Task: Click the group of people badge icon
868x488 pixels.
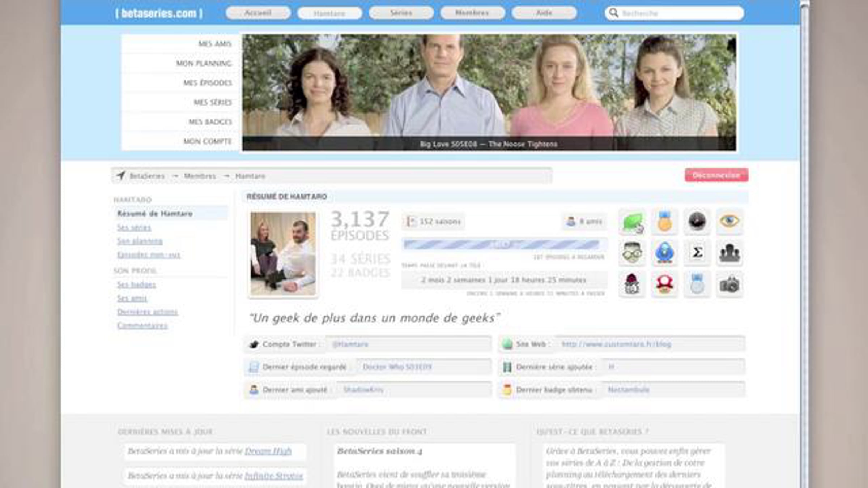Action: 729,253
